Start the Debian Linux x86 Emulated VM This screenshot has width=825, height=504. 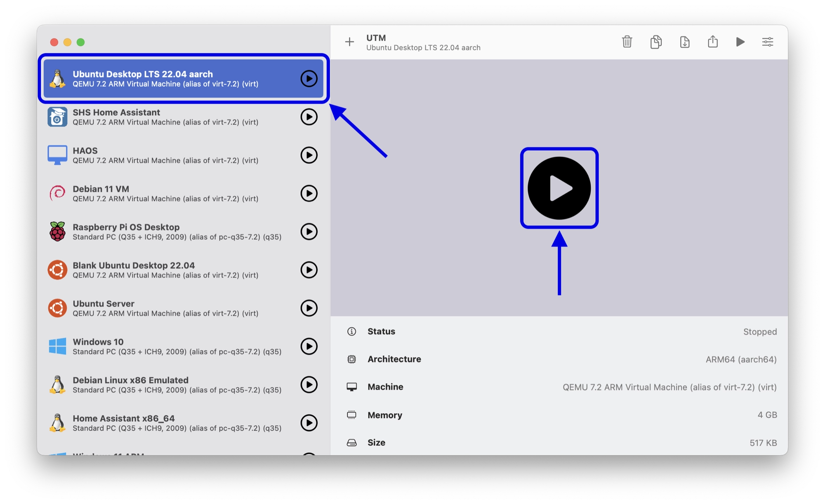[309, 384]
